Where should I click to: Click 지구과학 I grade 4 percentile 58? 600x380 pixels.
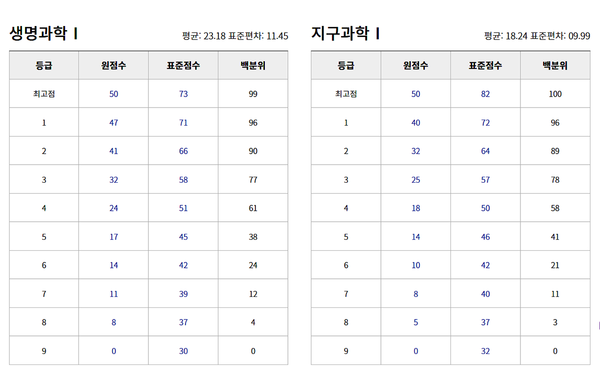click(555, 208)
